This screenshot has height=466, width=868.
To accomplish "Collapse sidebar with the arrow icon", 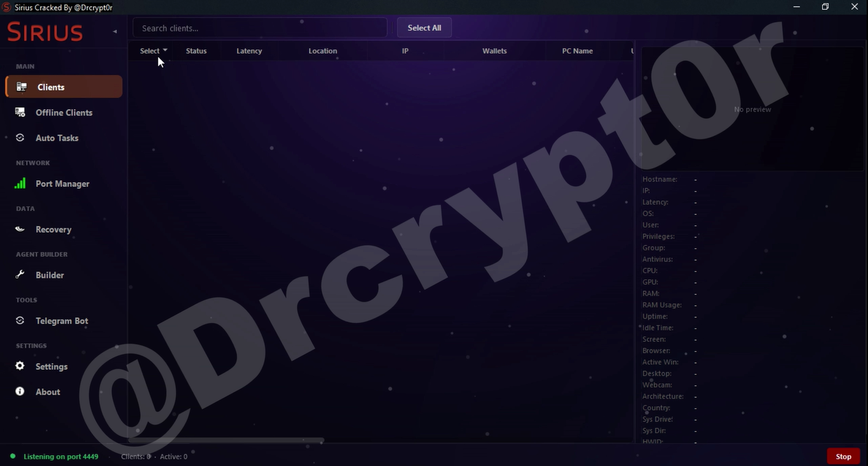I will (115, 31).
